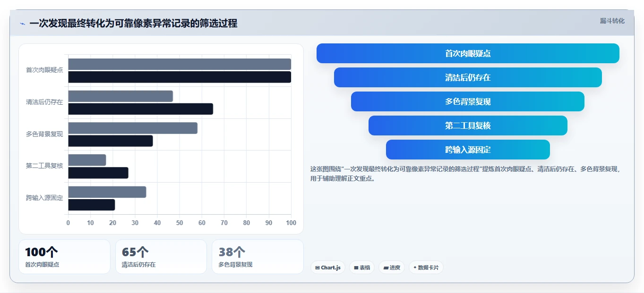The width and height of the screenshot is (644, 293).
Task: Click the heading 一次发现最终转化为可靠像素异常记录的筛选过程
Action: 133,23
